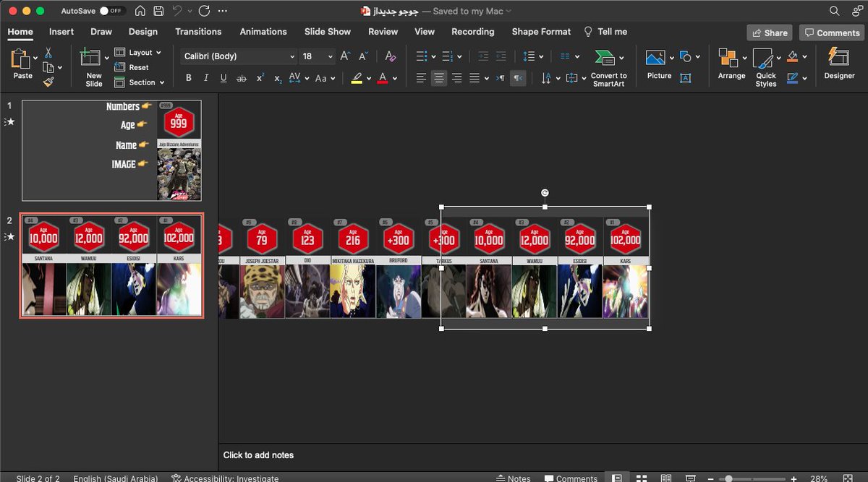
Task: Click the Increase Indent icon
Action: (501, 56)
